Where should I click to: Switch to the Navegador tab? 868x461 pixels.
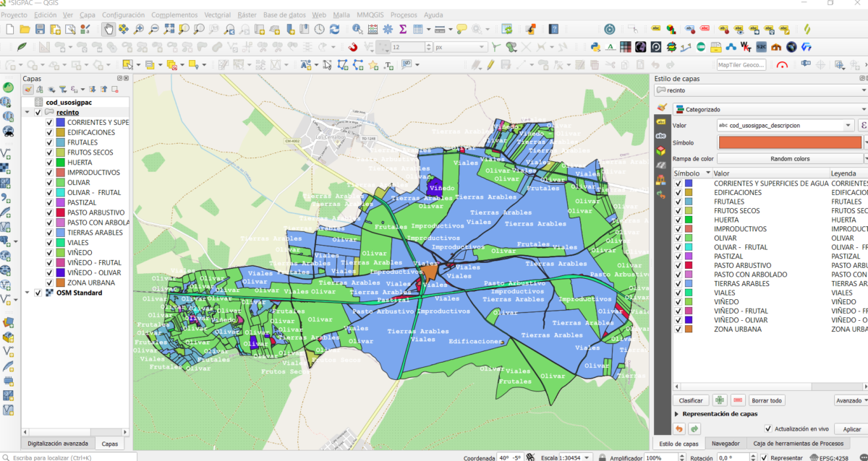pos(726,443)
